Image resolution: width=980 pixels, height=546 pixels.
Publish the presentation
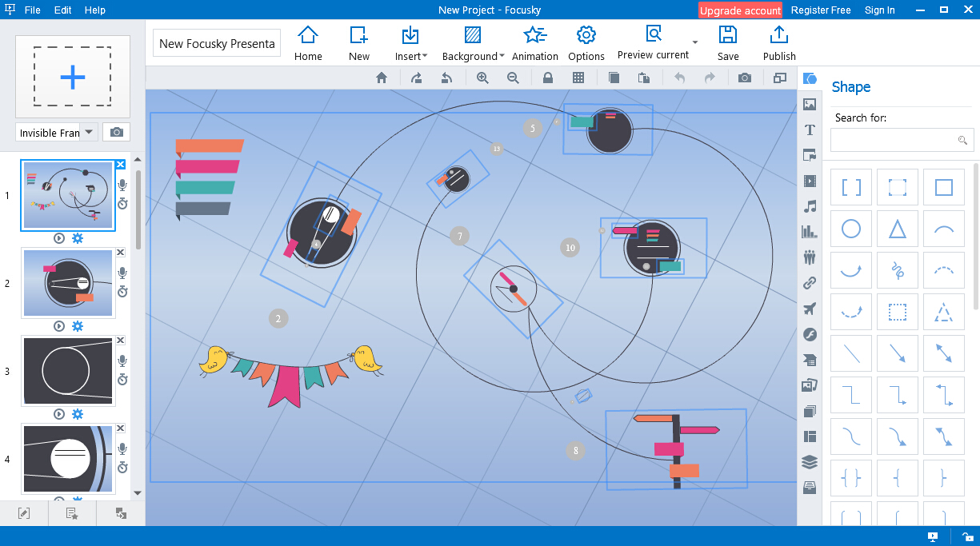779,43
